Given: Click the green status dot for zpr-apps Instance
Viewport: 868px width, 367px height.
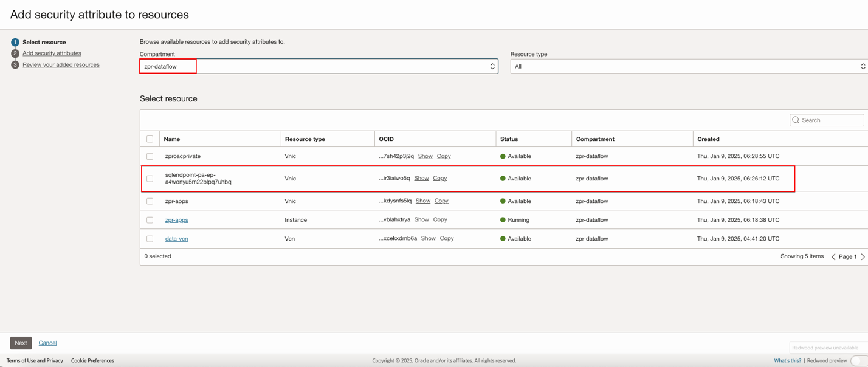Looking at the screenshot, I should pyautogui.click(x=503, y=220).
